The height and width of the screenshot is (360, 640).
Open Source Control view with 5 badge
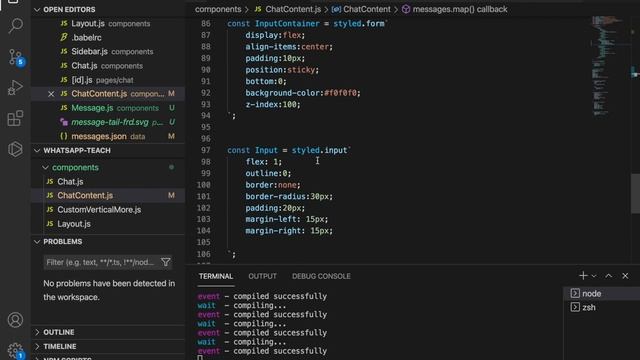pyautogui.click(x=15, y=57)
